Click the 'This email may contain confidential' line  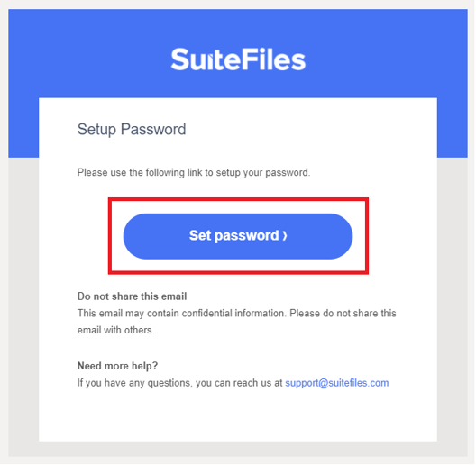click(237, 314)
